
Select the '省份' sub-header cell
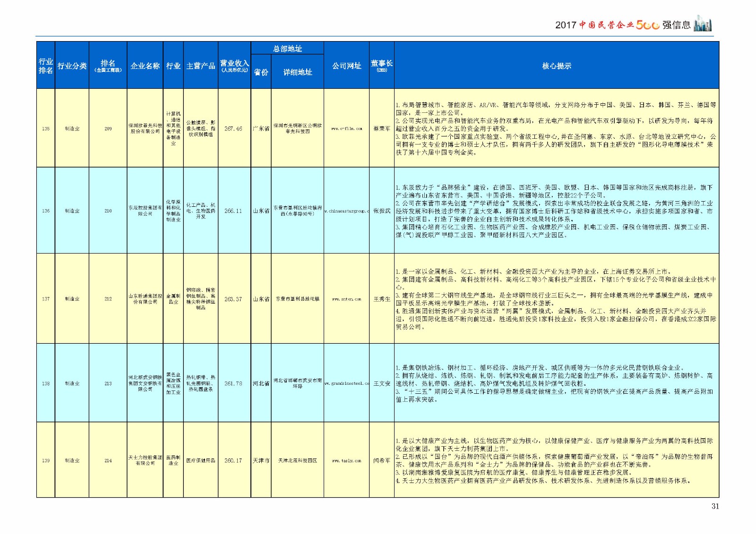click(x=261, y=72)
